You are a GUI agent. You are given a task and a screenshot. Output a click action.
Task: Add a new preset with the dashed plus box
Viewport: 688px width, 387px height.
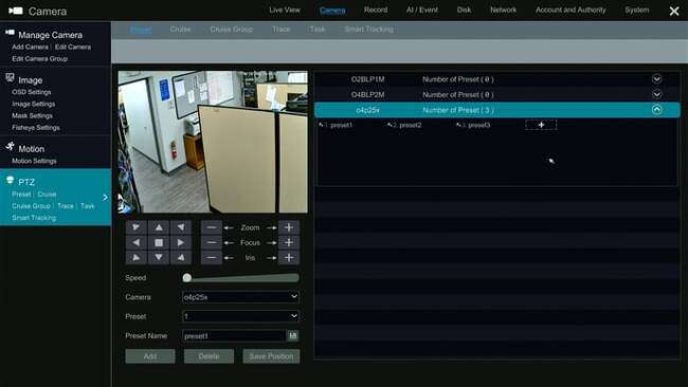coord(541,125)
